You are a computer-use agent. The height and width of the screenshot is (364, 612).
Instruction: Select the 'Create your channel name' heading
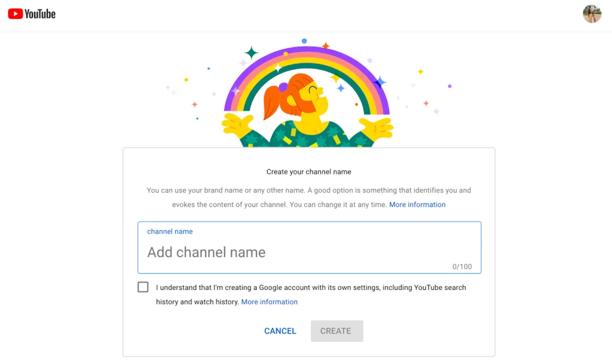click(309, 172)
